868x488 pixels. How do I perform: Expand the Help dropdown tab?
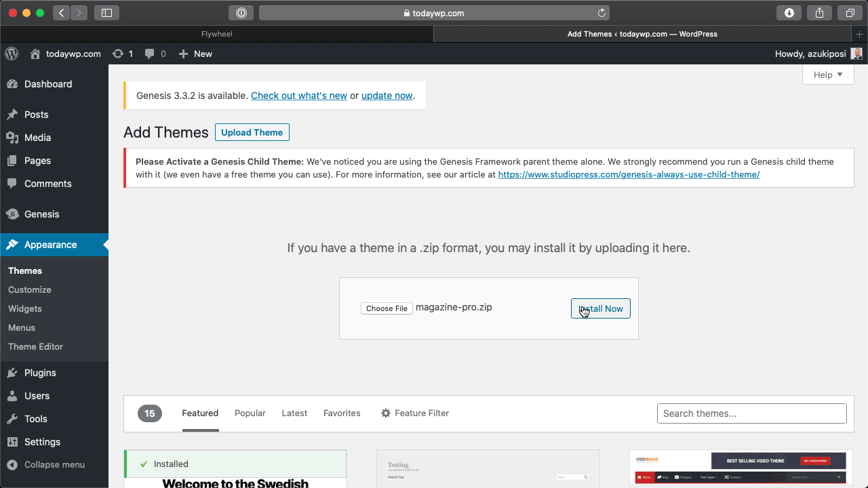(828, 75)
